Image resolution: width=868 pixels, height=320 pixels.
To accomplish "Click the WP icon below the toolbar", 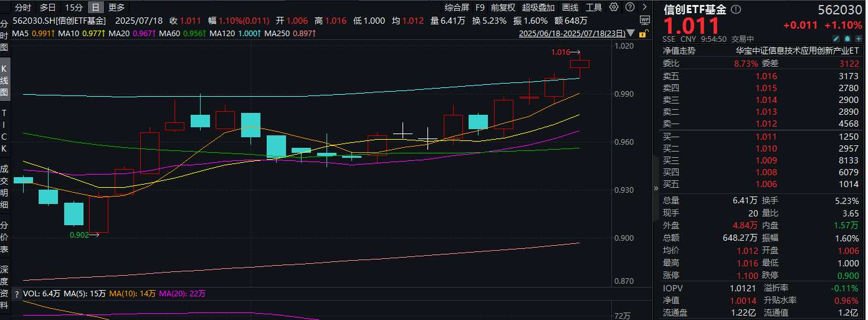I will coord(645,20).
